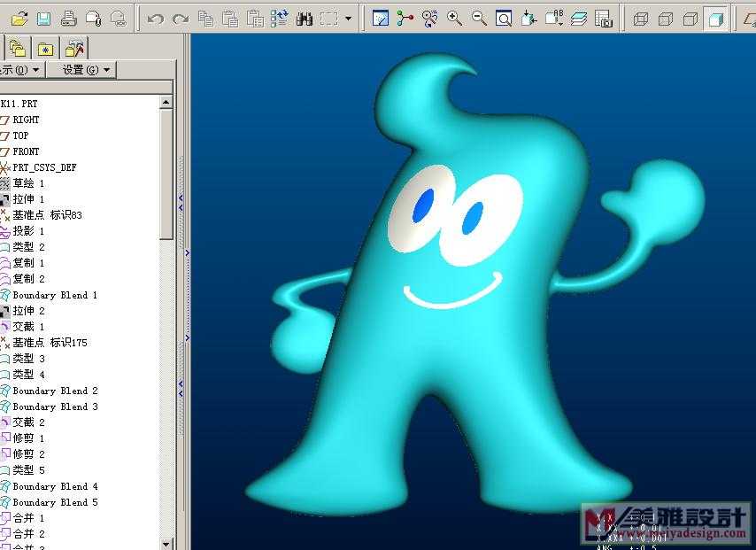The width and height of the screenshot is (756, 550).
Task: Send the model as mail attachment
Action: coord(94,19)
